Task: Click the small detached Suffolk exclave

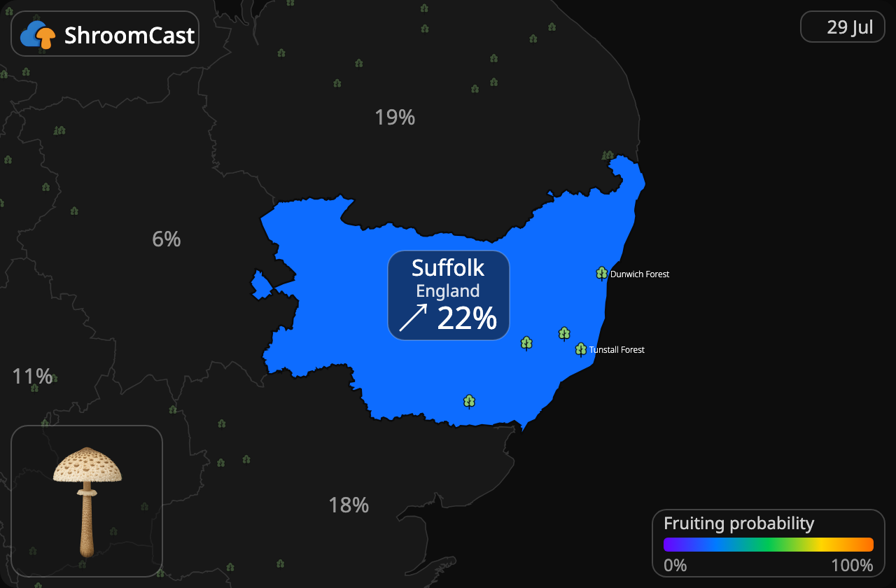Action: click(260, 284)
